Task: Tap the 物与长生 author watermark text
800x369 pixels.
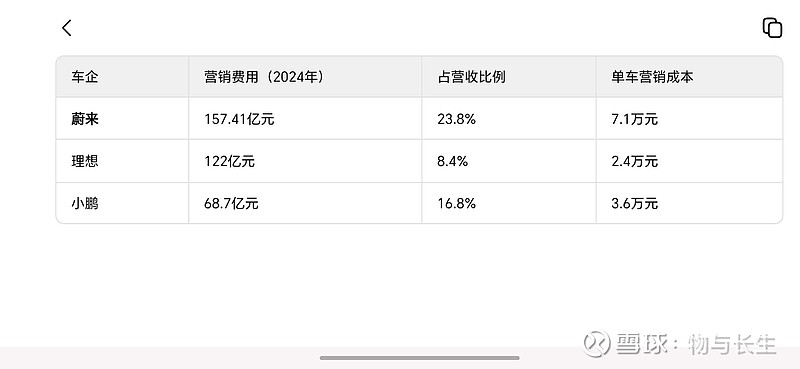Action: 732,343
